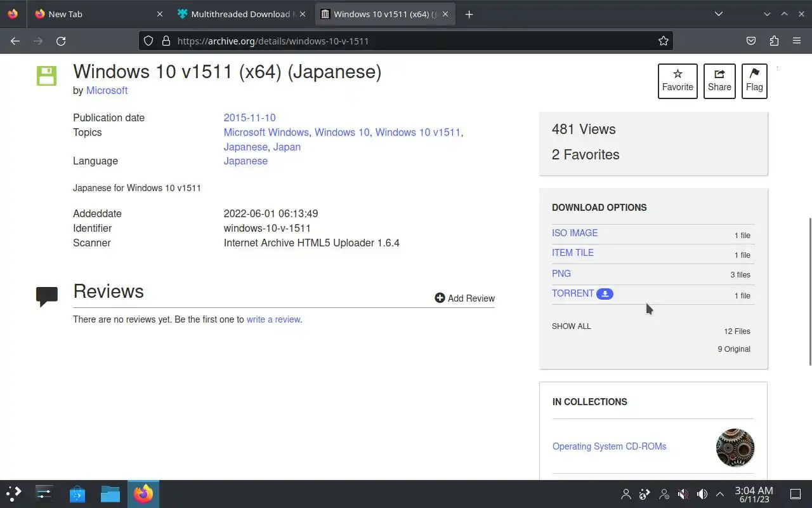Close the New Tab tab

coord(160,14)
